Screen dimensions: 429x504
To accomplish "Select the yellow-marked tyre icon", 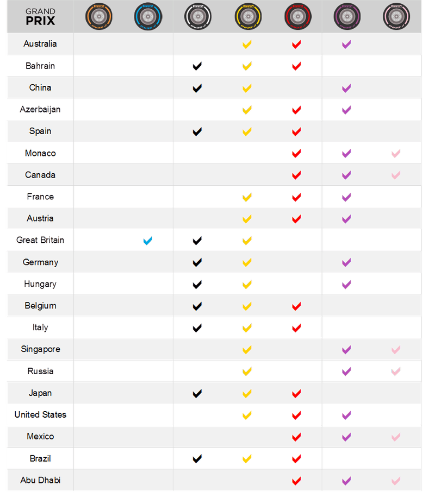I will click(247, 16).
